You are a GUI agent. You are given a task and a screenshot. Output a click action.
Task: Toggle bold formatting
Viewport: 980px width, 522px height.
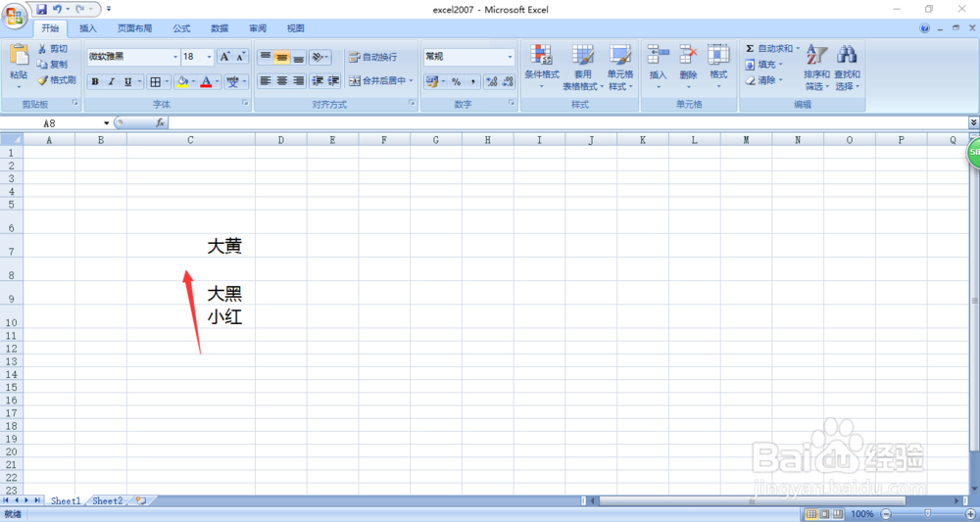point(95,82)
